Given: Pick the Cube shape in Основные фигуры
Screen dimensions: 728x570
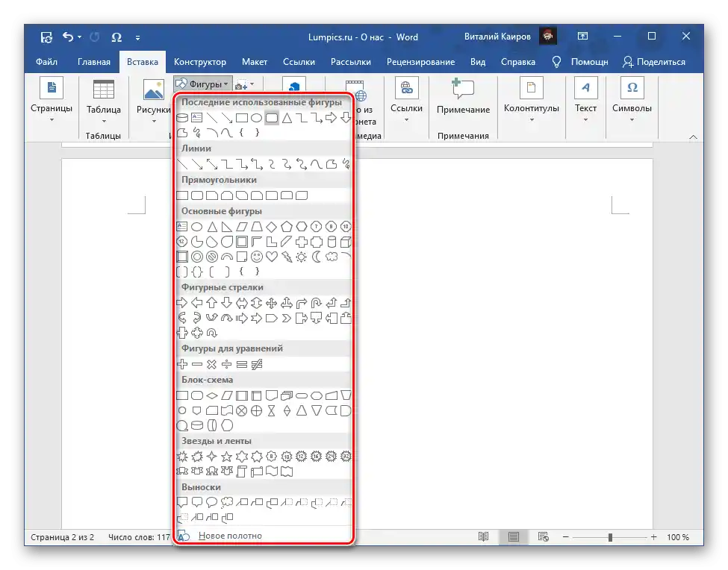Looking at the screenshot, I should click(346, 242).
